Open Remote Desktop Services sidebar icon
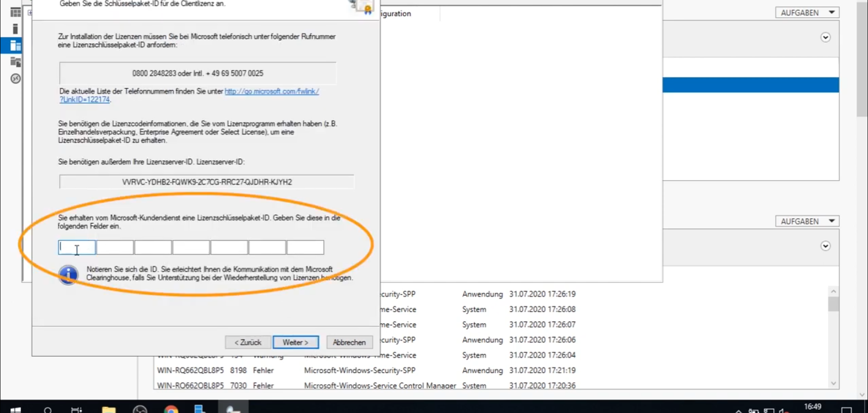Viewport: 868px width, 413px height. pos(15,79)
